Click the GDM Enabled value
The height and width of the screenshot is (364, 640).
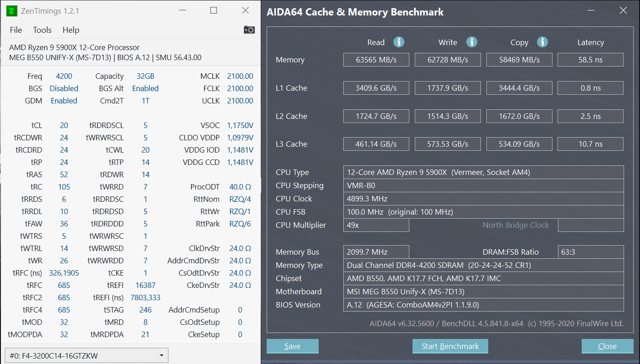coord(64,101)
